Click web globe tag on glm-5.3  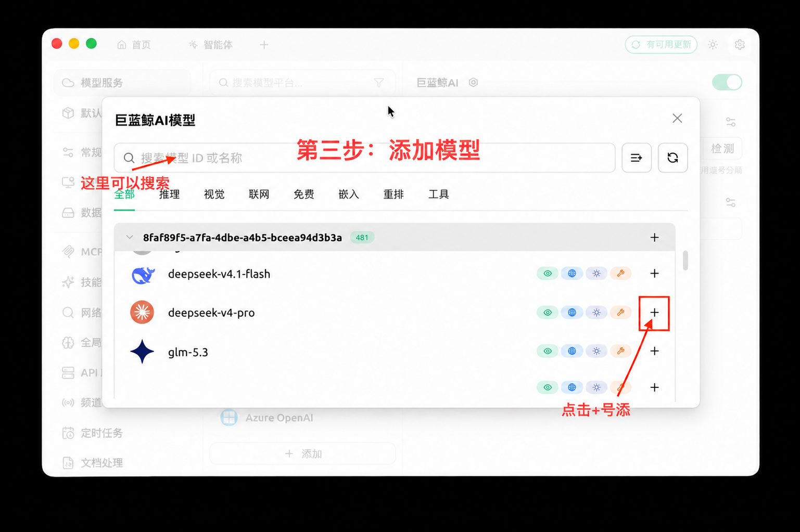click(x=572, y=351)
